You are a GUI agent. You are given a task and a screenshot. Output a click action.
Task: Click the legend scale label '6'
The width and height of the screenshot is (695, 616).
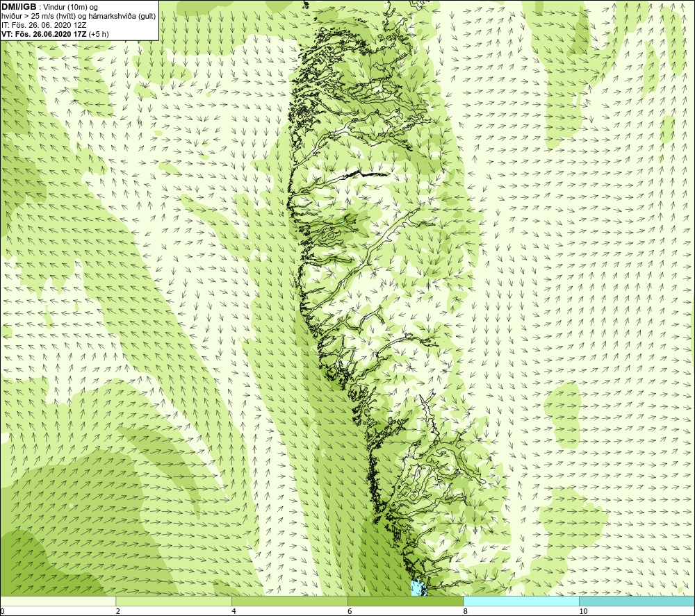(350, 612)
